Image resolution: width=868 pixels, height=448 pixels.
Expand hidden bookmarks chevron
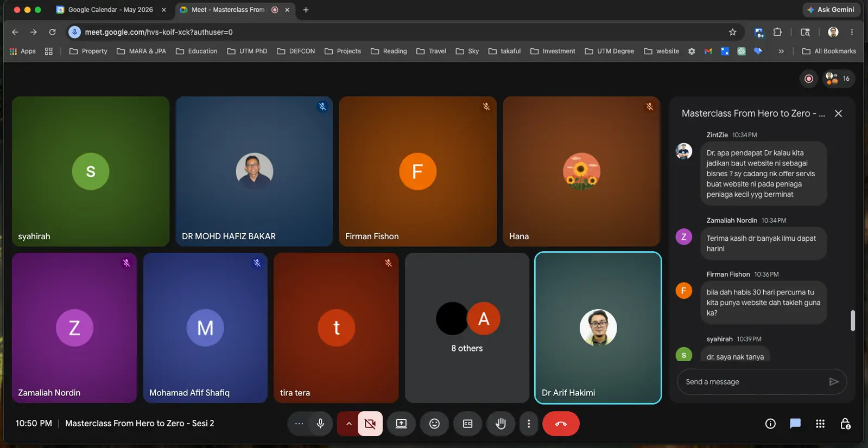[781, 51]
